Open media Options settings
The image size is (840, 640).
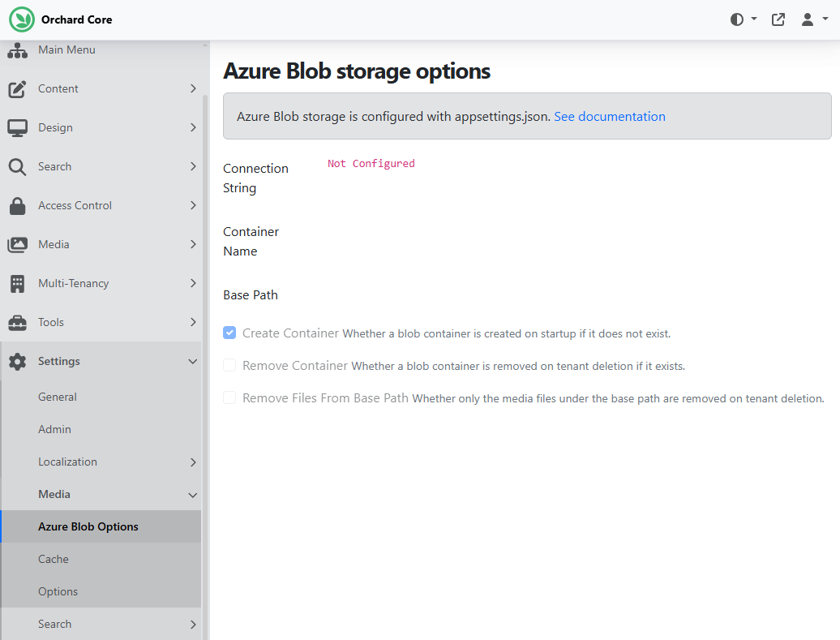point(58,592)
